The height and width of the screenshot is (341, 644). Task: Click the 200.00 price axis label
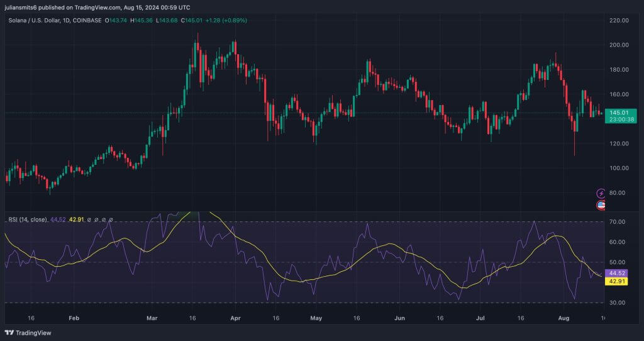click(619, 45)
